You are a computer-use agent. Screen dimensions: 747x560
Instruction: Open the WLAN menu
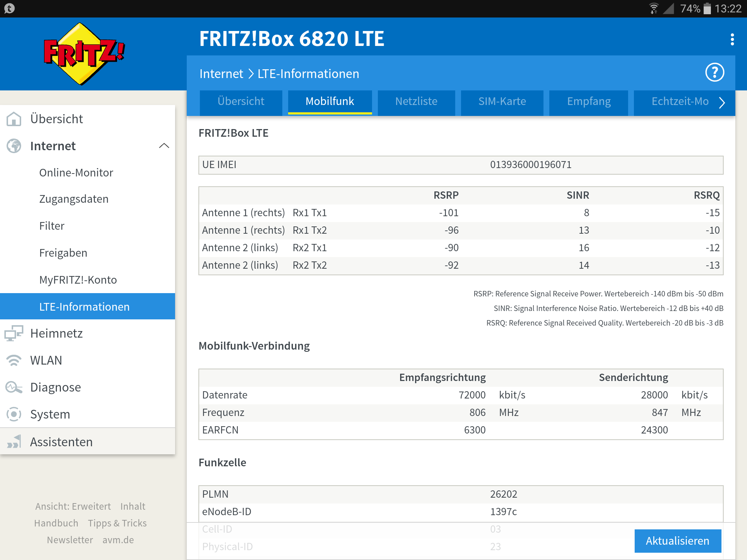[88, 360]
